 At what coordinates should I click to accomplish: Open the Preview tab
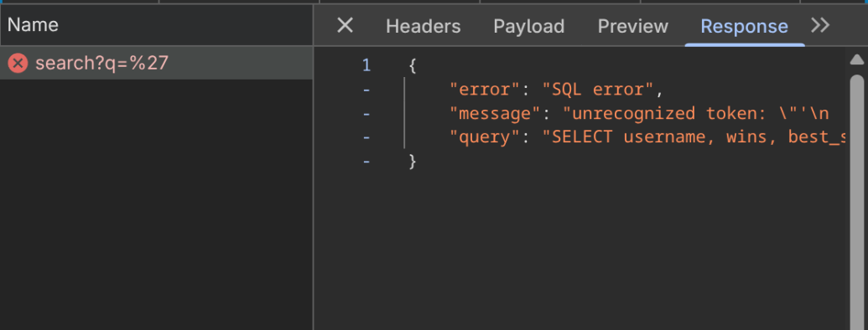pos(632,26)
